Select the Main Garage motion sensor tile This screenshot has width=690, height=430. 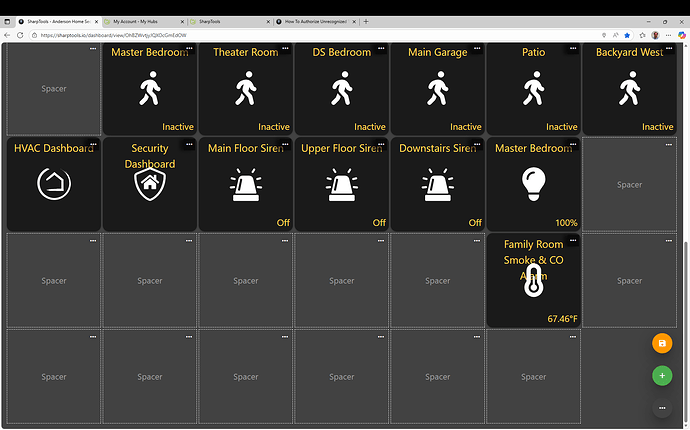(x=437, y=90)
